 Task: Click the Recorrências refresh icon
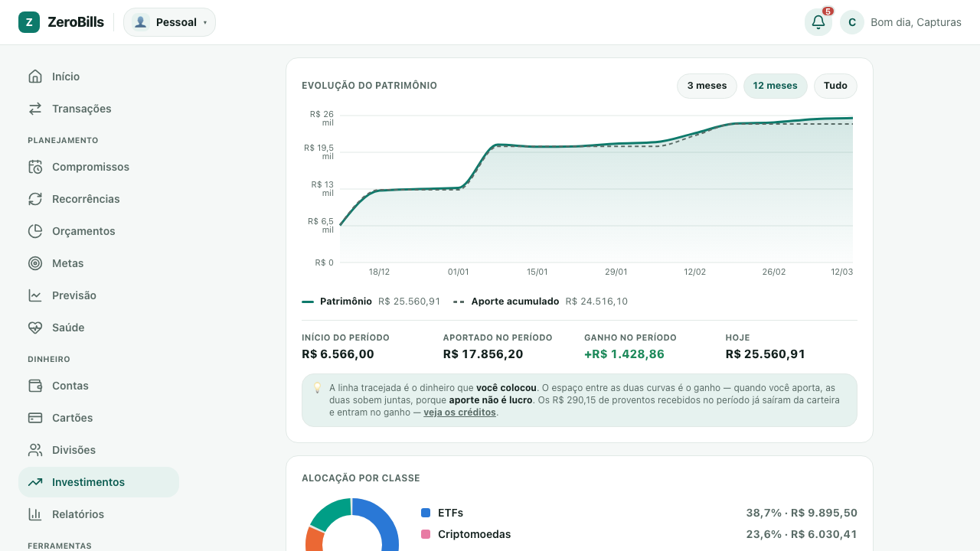(x=35, y=199)
